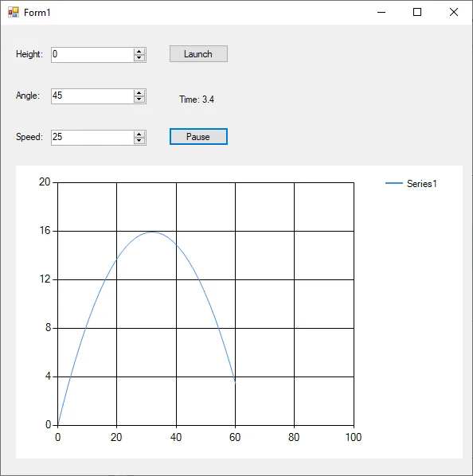Click the x-axis label 60
Screen dimensions: 473x476
[x=235, y=437]
